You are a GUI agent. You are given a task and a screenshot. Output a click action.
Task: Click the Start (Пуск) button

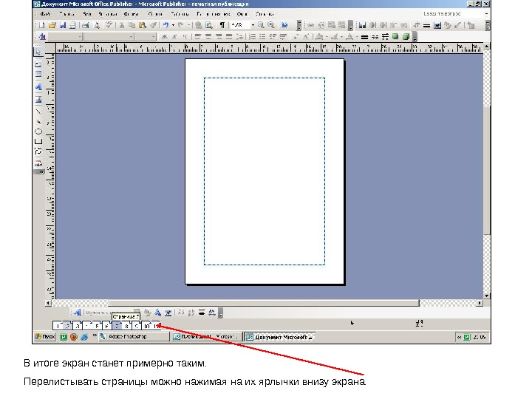(x=45, y=337)
